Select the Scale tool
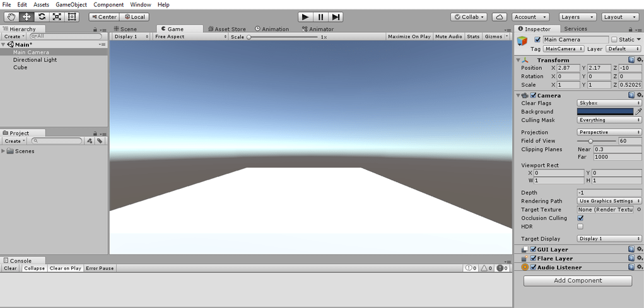The image size is (644, 308). click(x=57, y=17)
